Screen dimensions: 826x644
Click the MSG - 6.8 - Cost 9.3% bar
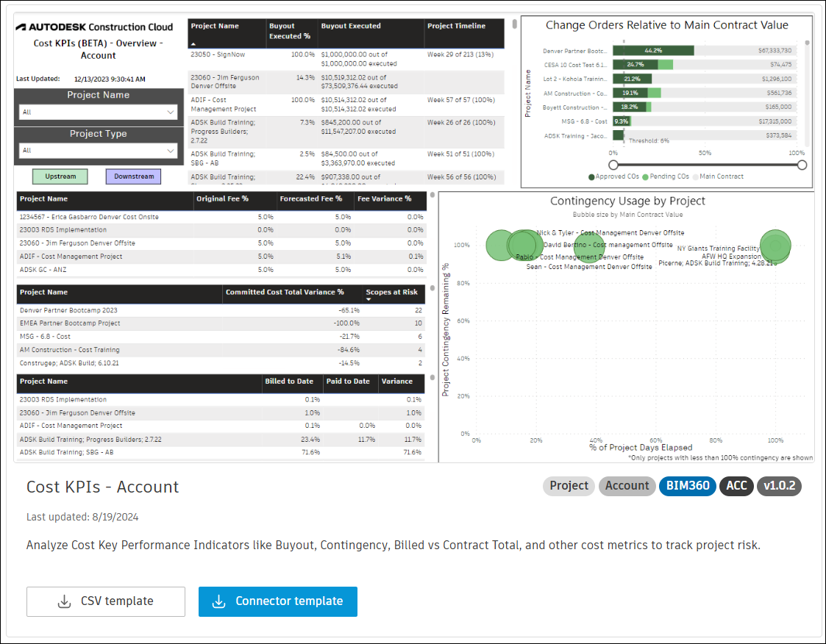[x=621, y=121]
